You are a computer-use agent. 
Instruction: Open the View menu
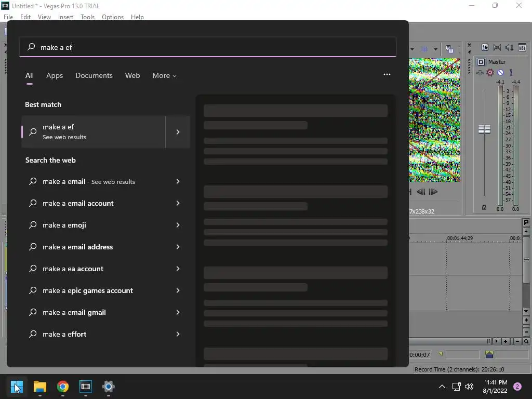click(44, 17)
